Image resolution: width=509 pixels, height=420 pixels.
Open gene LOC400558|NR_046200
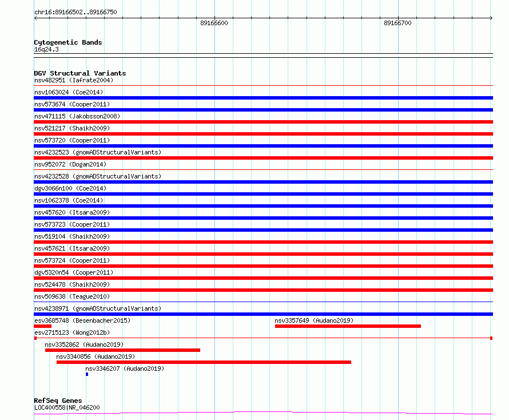click(67, 407)
